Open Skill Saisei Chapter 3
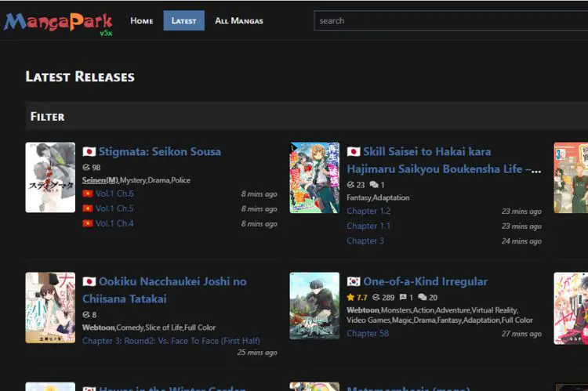This screenshot has height=391, width=588. click(x=365, y=241)
